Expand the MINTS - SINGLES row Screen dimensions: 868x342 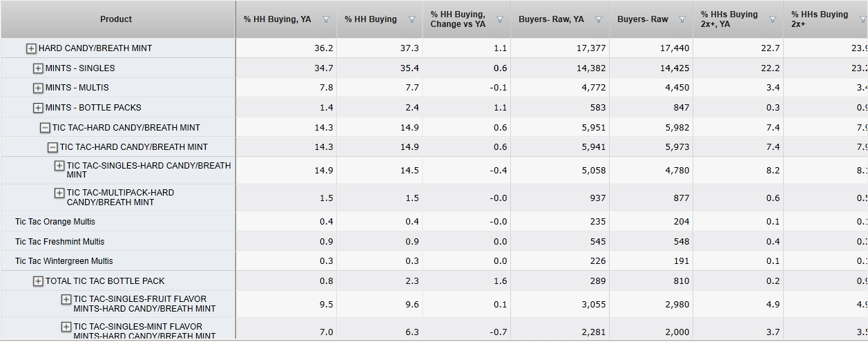38,68
